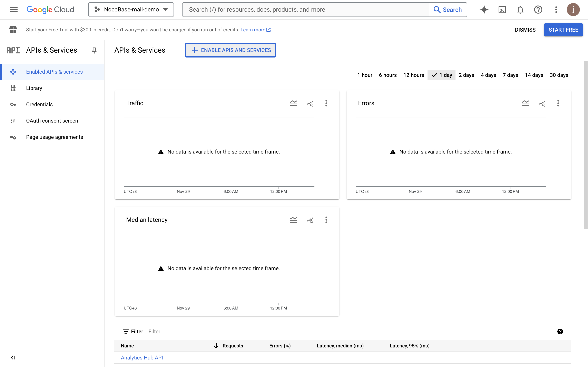The image size is (588, 367).
Task: Collapse the left navigation panel
Action: [13, 357]
